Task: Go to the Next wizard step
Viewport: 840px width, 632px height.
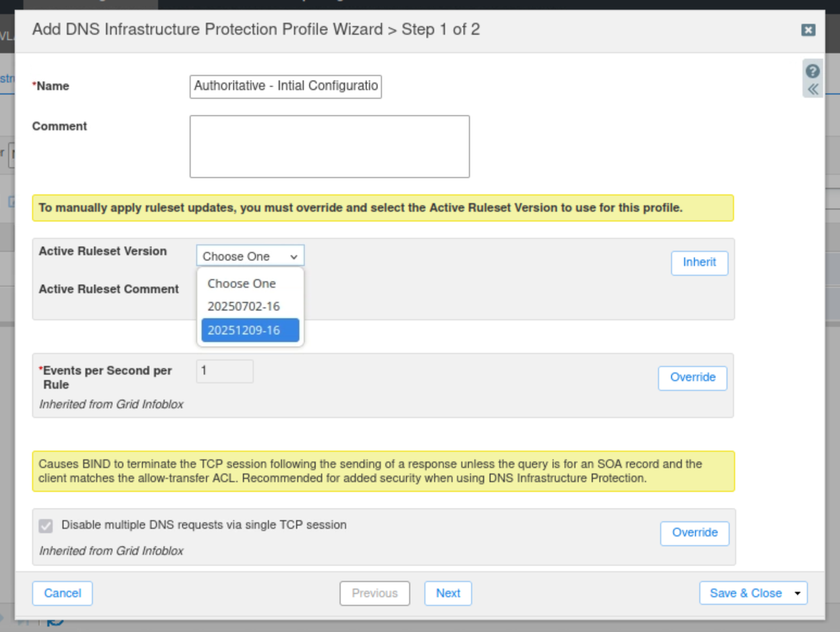Action: (x=448, y=593)
